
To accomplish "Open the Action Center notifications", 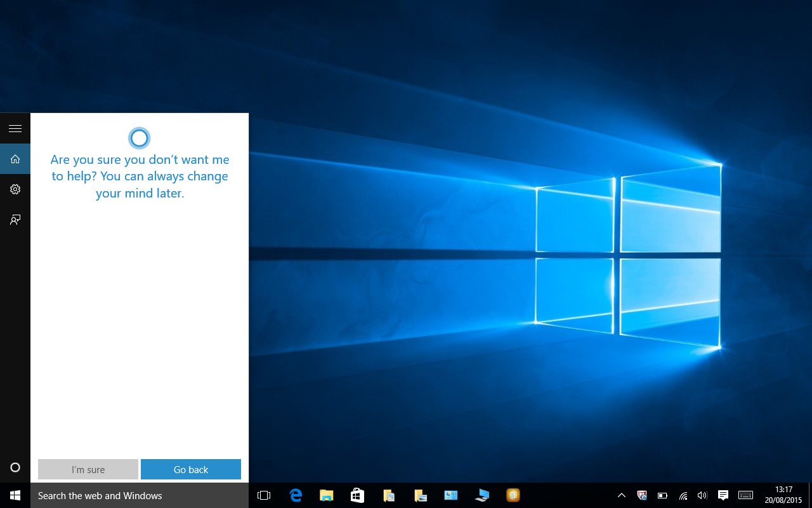I will 723,495.
